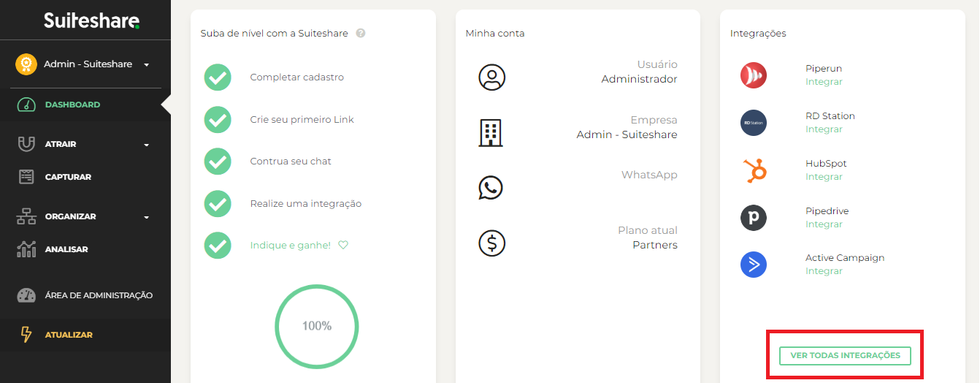Viewport: 980px width, 383px height.
Task: Click the Pipedrive logo icon
Action: pos(754,218)
